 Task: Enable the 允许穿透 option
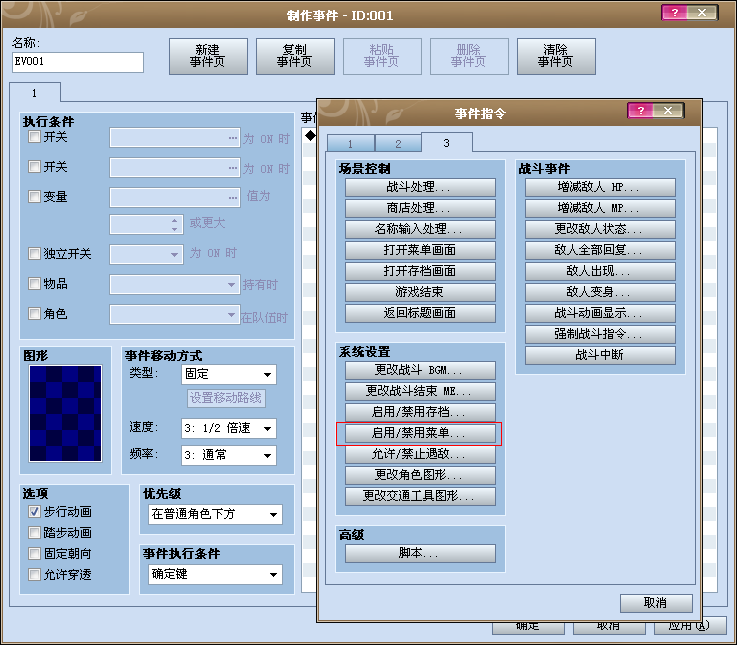point(34,574)
